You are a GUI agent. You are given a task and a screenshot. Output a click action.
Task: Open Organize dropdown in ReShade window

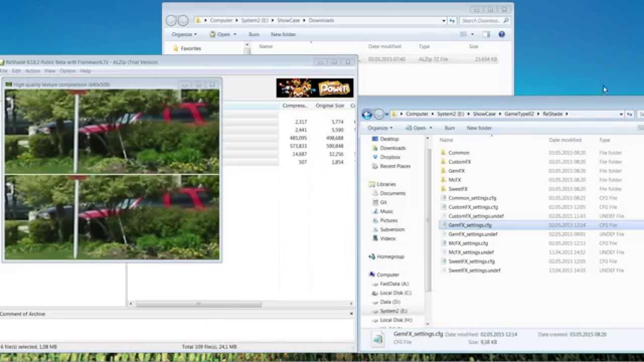click(x=379, y=128)
